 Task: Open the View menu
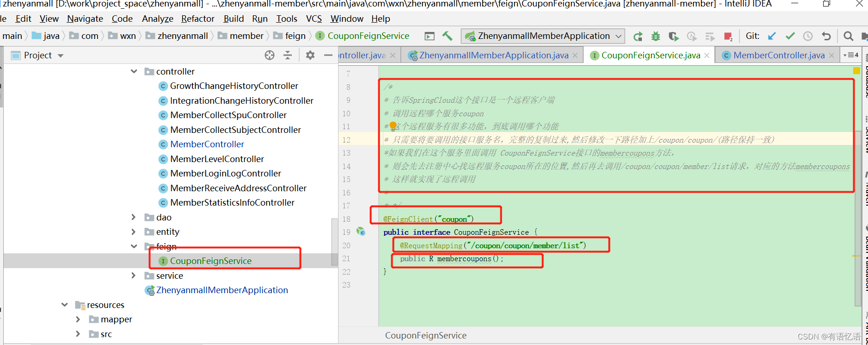[x=49, y=19]
